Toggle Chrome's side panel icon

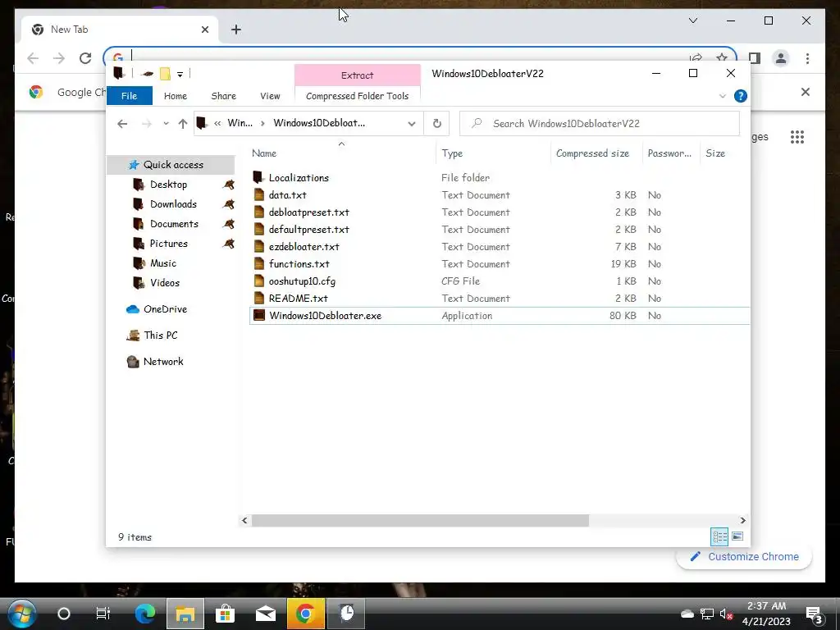755,58
